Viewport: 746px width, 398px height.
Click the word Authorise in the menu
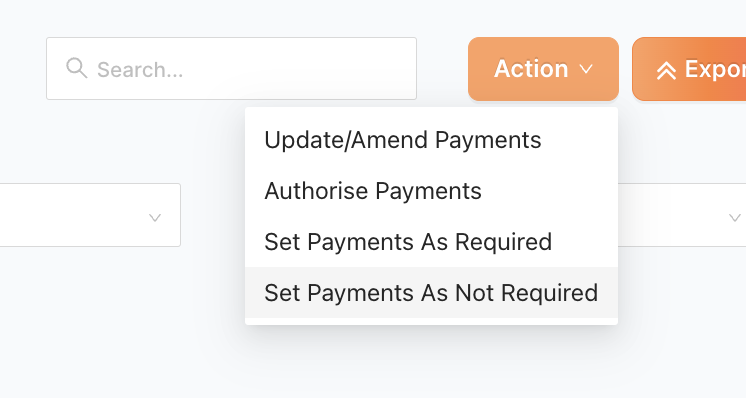(x=316, y=191)
